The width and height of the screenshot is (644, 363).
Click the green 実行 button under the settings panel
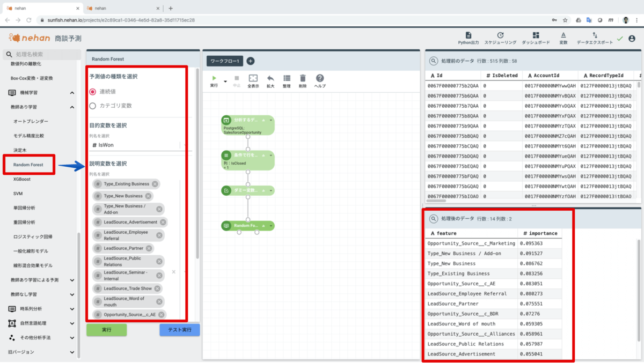tap(106, 330)
